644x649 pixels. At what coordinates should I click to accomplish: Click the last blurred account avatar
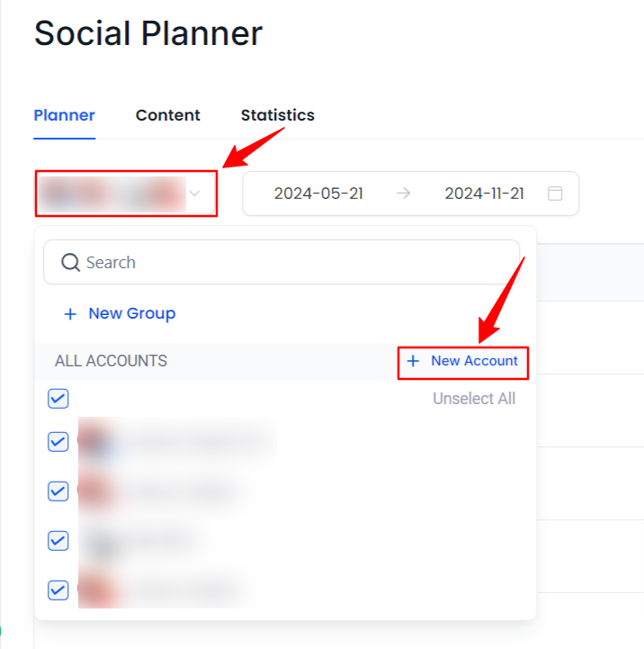point(96,590)
